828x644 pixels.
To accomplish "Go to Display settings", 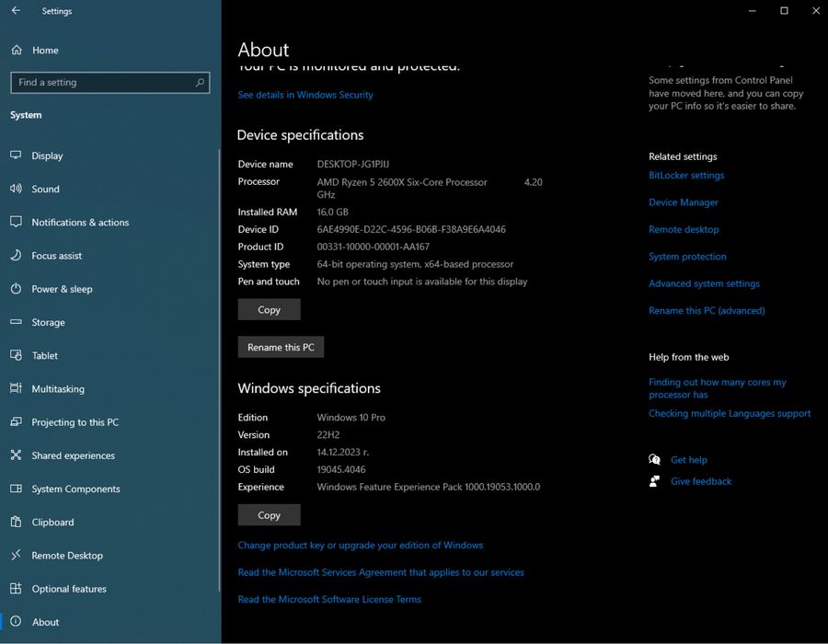I will [47, 155].
